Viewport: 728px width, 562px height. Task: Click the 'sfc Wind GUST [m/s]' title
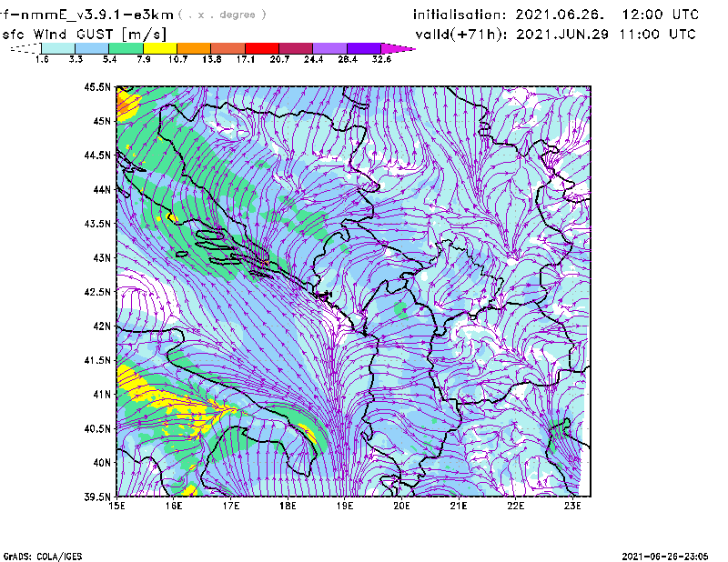coord(84,35)
